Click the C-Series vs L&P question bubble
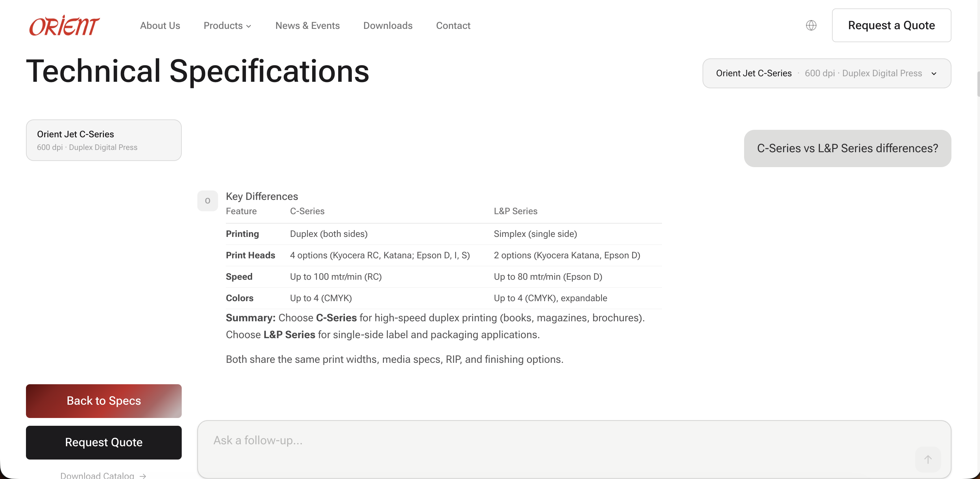 click(847, 148)
